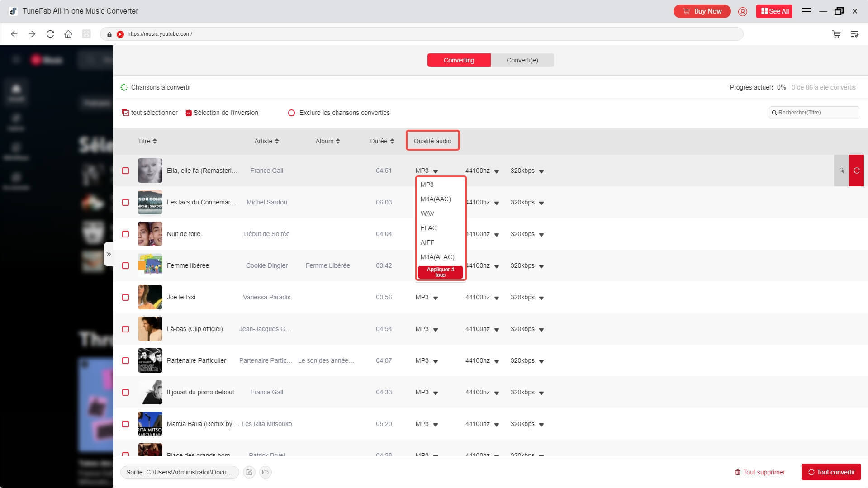Image resolution: width=868 pixels, height=488 pixels.
Task: Click the Qualité audio column header
Action: (432, 141)
